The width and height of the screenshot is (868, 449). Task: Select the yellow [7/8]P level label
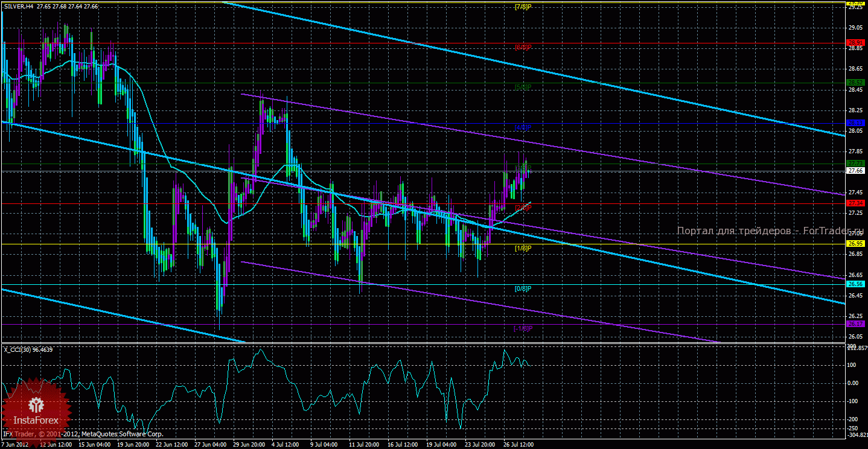pyautogui.click(x=523, y=7)
